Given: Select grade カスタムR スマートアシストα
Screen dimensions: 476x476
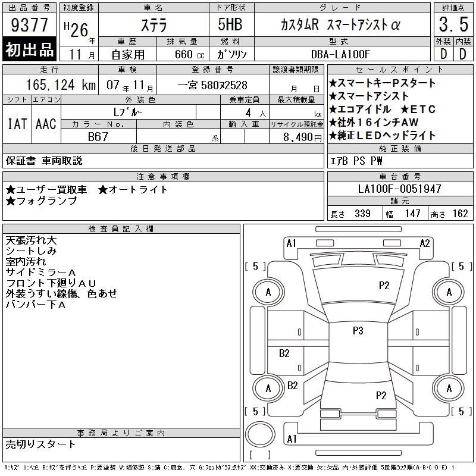Looking at the screenshot, I should pyautogui.click(x=340, y=25).
